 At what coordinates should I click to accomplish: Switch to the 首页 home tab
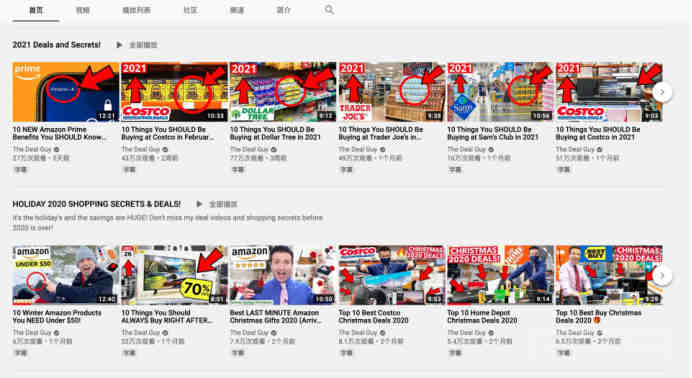coord(36,10)
